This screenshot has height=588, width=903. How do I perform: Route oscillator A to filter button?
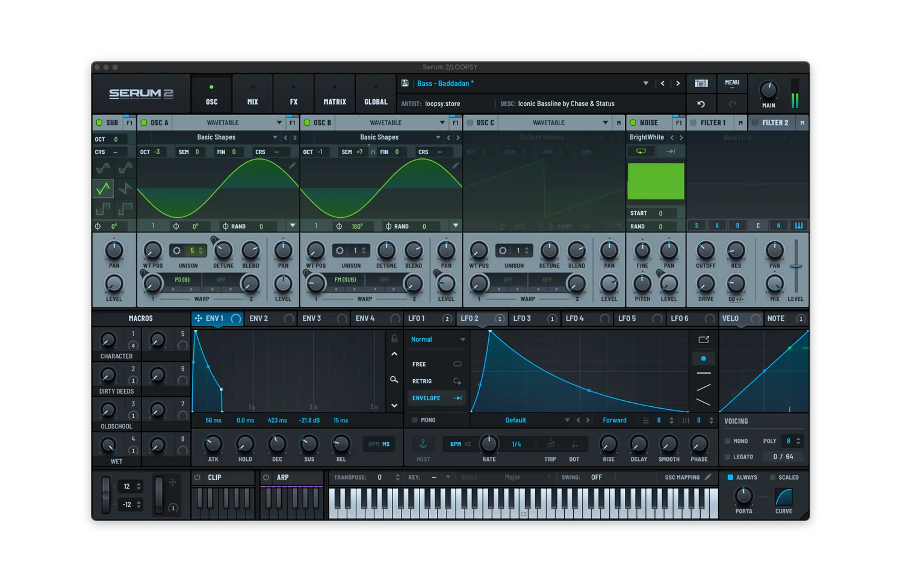click(x=717, y=226)
